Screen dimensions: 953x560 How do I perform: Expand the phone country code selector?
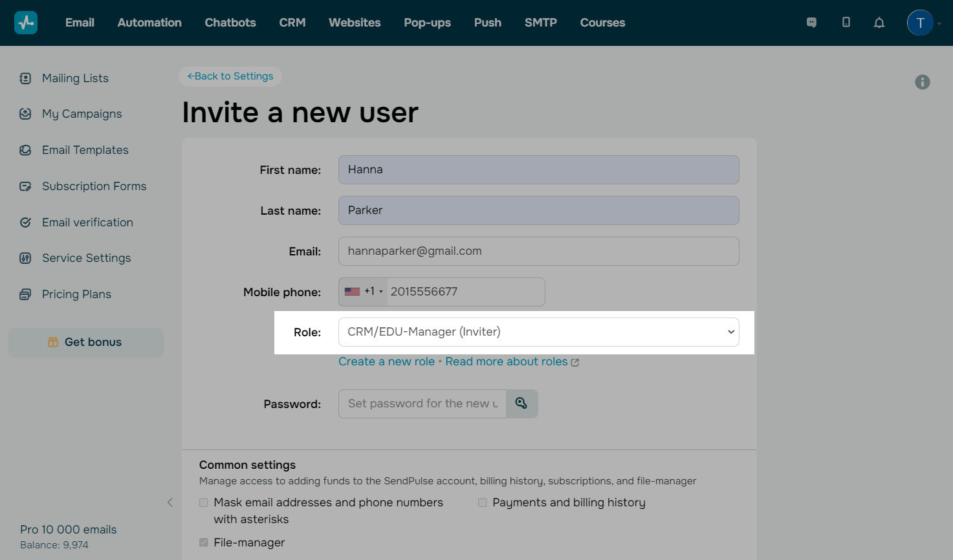364,292
